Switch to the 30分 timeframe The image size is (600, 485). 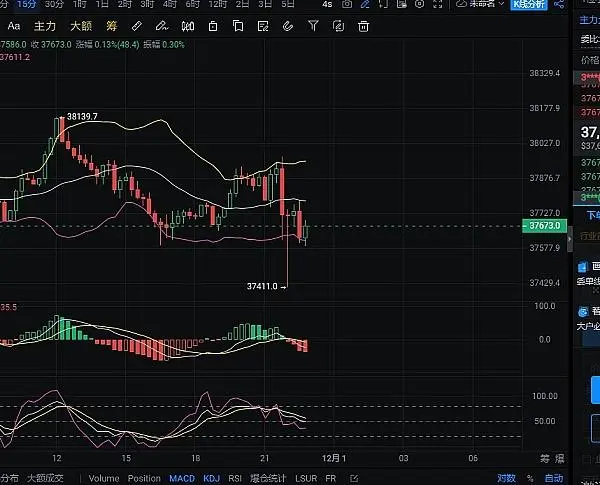point(54,4)
